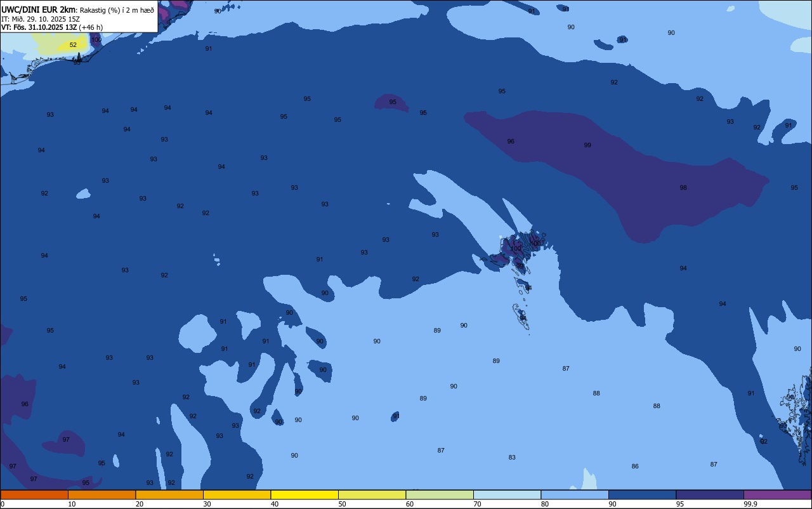The image size is (812, 509).
Task: Select the pale green 60–70 legend swatch
Action: pyautogui.click(x=440, y=494)
